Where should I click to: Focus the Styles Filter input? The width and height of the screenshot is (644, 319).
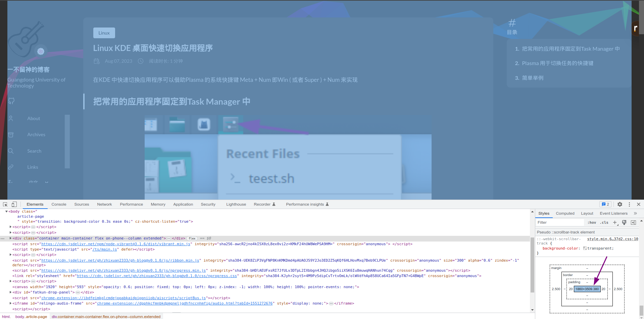coord(560,222)
